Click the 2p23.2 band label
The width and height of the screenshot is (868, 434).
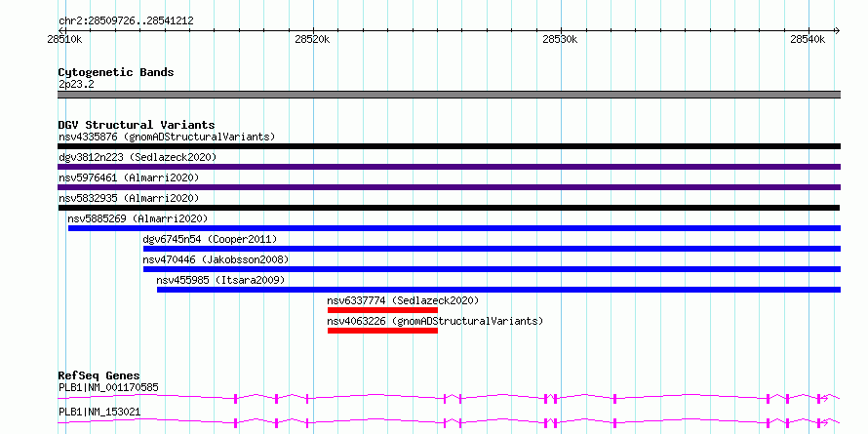click(x=76, y=84)
